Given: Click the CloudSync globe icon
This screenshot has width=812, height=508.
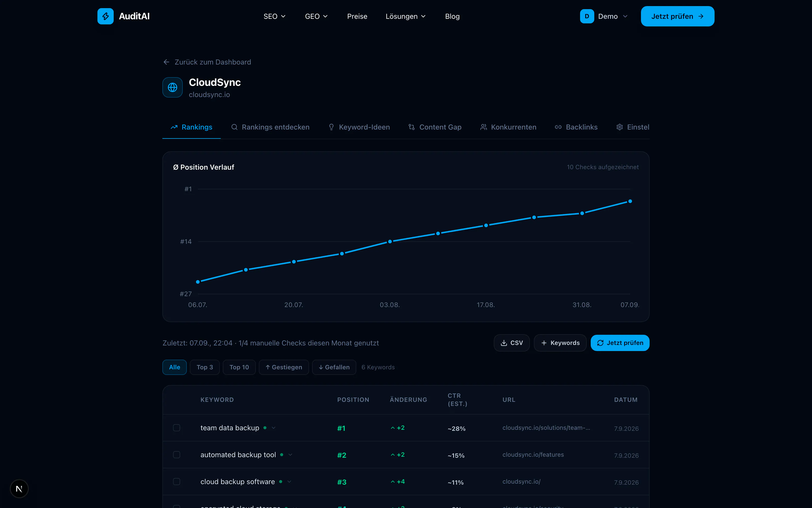Looking at the screenshot, I should pyautogui.click(x=173, y=87).
